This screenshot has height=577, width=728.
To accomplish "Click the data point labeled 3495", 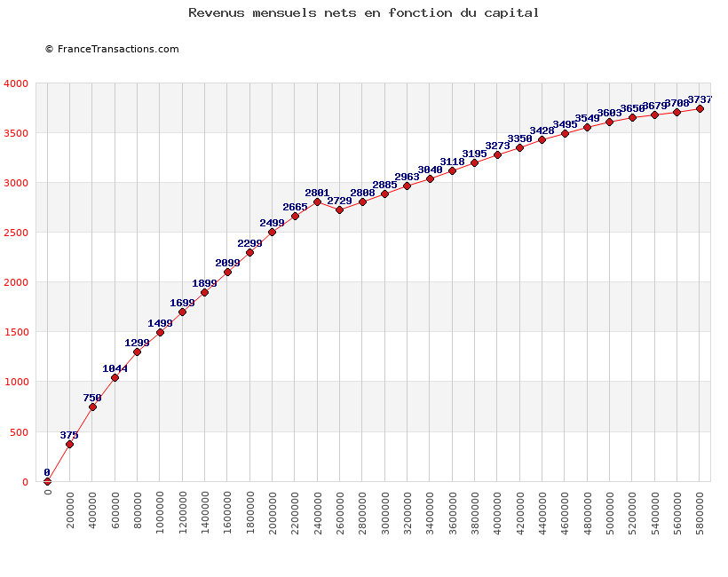I will tap(565, 134).
